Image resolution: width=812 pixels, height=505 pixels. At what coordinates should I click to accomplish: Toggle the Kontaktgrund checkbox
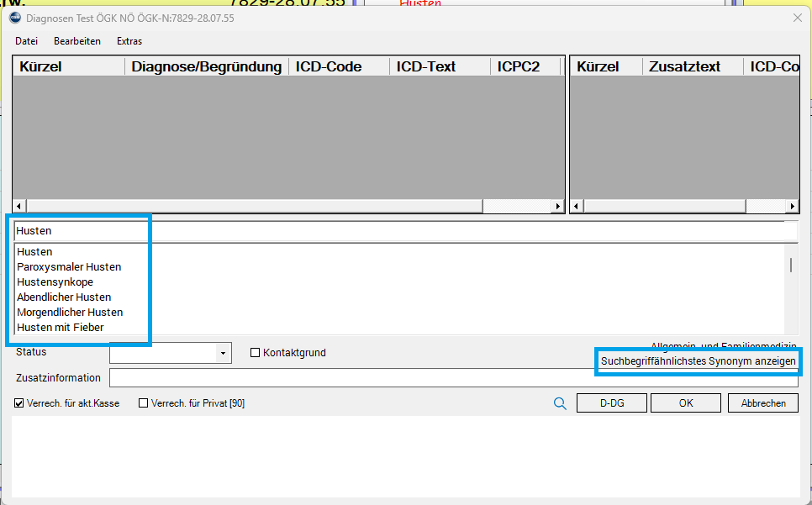click(256, 353)
